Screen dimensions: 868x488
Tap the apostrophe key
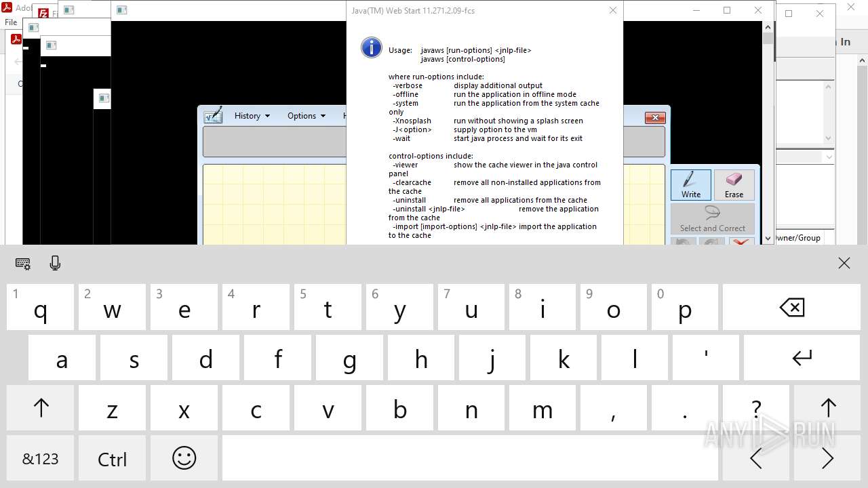point(706,358)
